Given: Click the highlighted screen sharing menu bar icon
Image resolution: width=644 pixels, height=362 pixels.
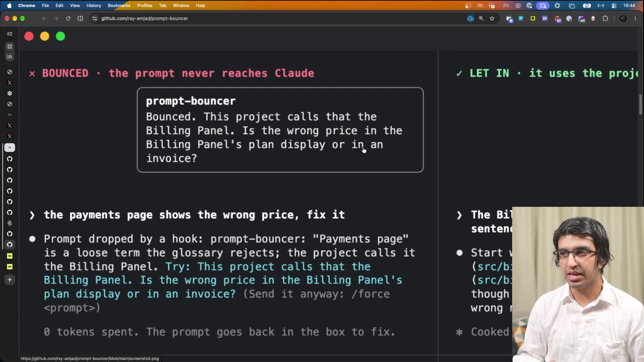Looking at the screenshot, I should 543,6.
